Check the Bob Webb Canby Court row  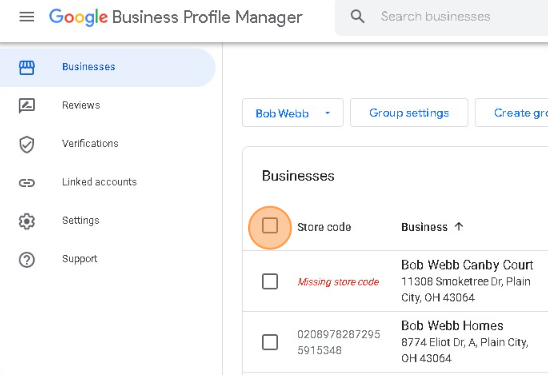coord(270,281)
